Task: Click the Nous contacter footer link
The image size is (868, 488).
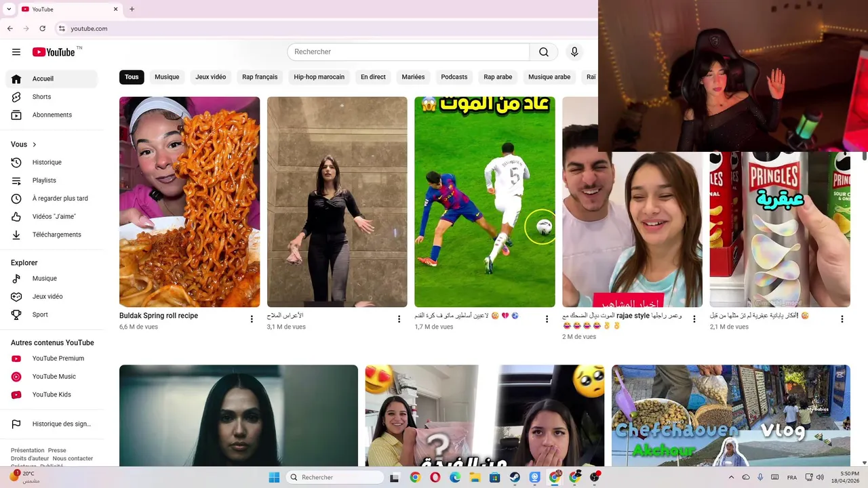Action: (73, 459)
